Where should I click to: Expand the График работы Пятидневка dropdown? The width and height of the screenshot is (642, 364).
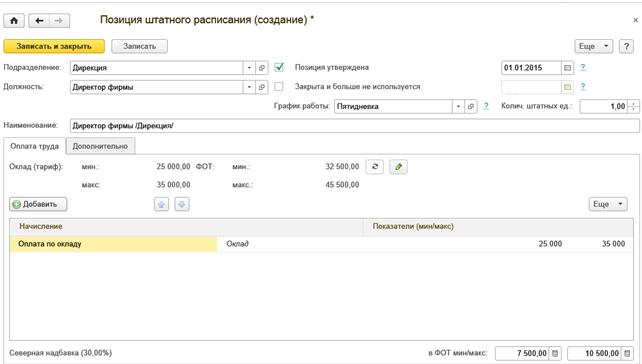pyautogui.click(x=458, y=106)
